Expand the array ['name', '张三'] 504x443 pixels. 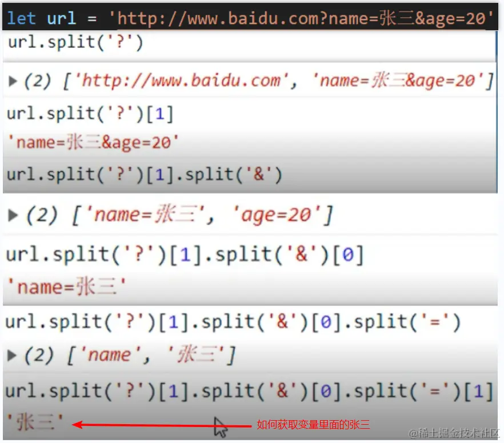pyautogui.click(x=12, y=355)
